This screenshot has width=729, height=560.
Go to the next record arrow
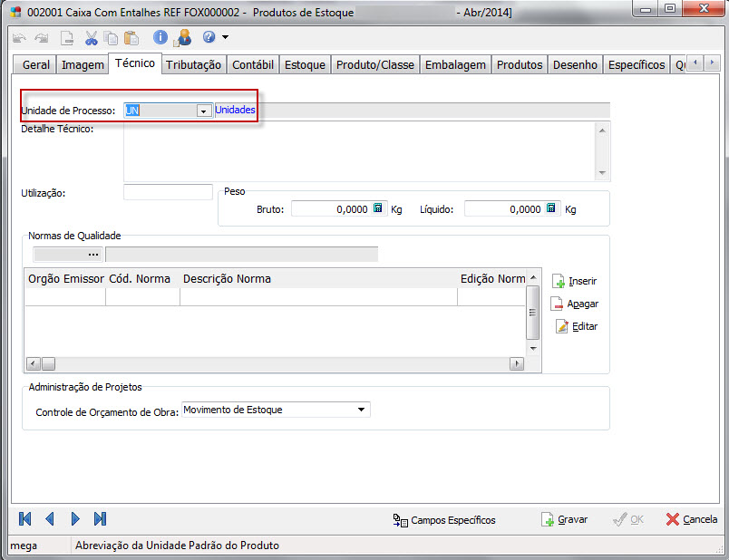[75, 519]
